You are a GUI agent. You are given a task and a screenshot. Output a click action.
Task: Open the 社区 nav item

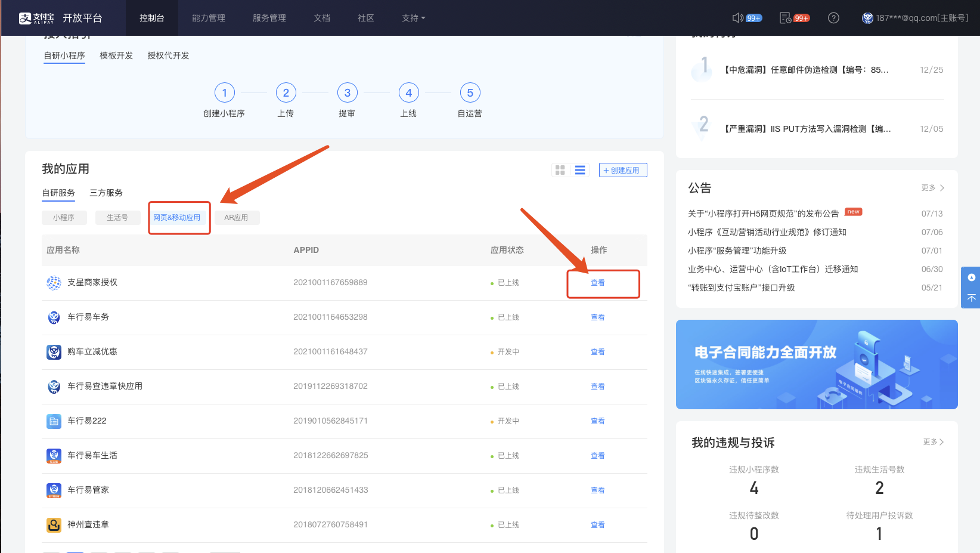pyautogui.click(x=366, y=18)
